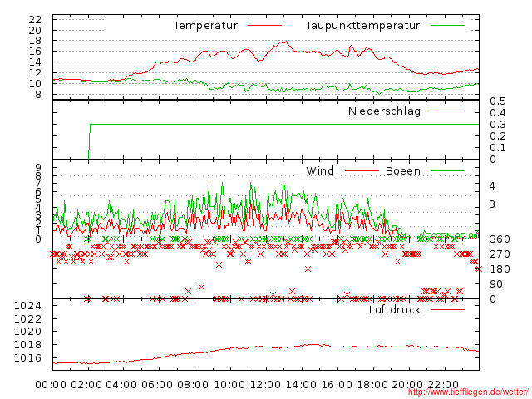Select the Temperatur legend label
The height and width of the screenshot is (399, 532).
(205, 26)
